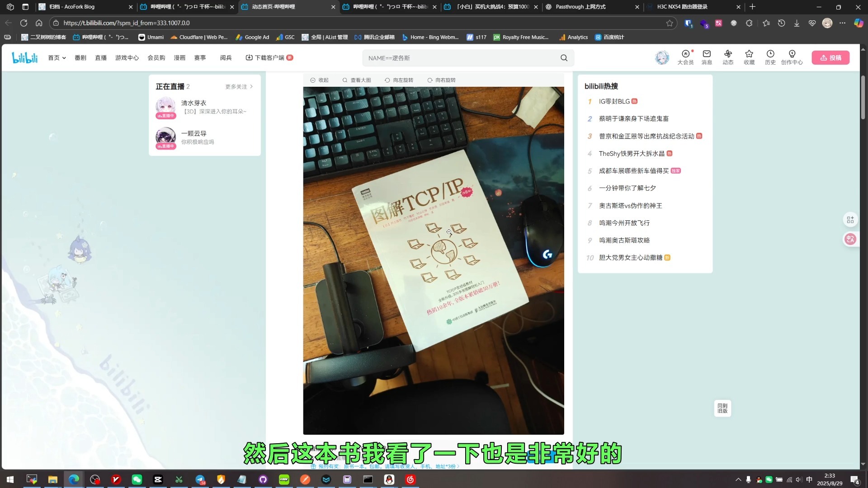This screenshot has width=868, height=488.
Task: Open the 游戏中心 nav item
Action: 127,58
